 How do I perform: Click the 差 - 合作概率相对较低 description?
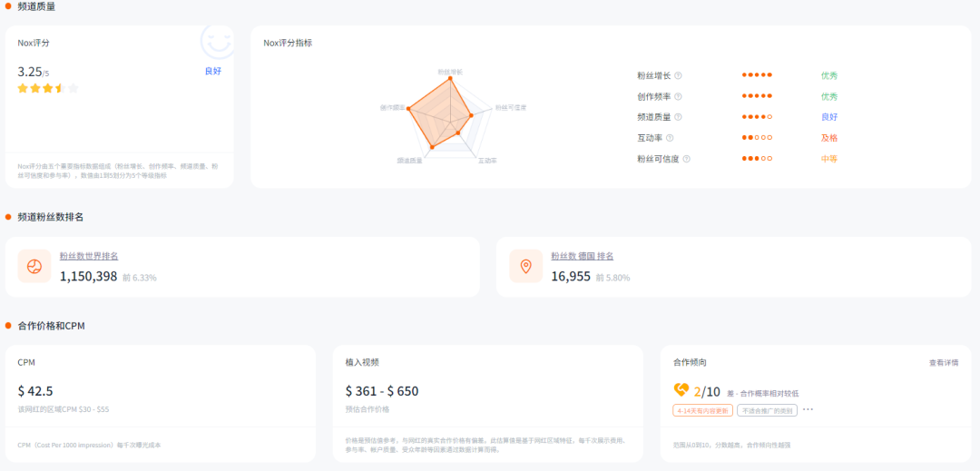click(x=762, y=394)
